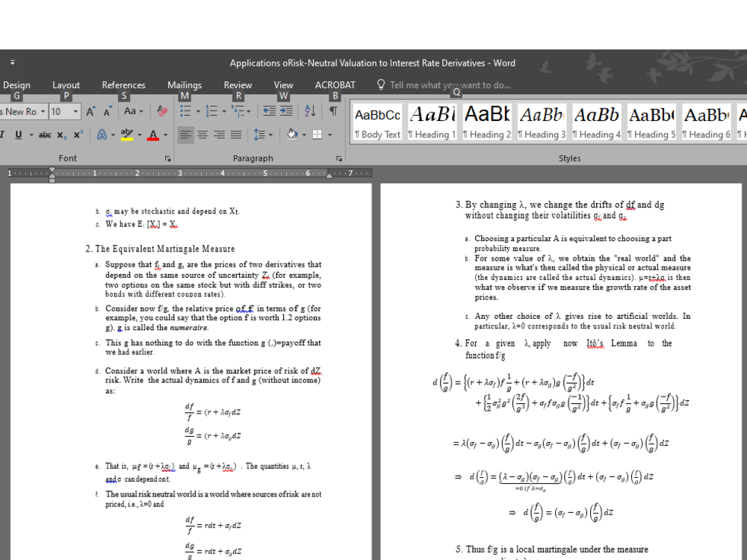Apply yellow text highlight color
The image size is (747, 560).
pyautogui.click(x=127, y=134)
